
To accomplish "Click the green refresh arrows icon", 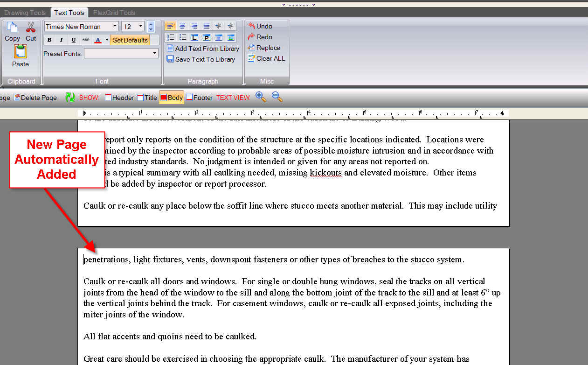I will (x=70, y=98).
